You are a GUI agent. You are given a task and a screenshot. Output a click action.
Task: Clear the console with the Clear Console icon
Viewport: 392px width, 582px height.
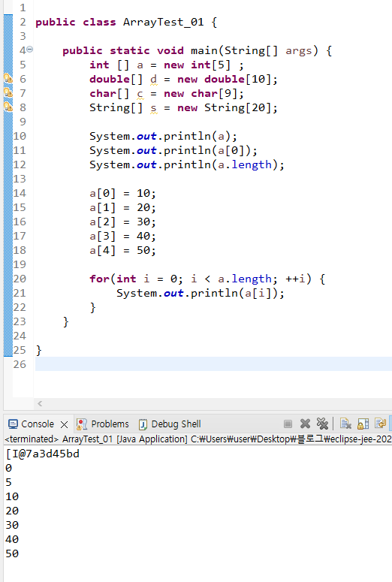[x=345, y=424]
